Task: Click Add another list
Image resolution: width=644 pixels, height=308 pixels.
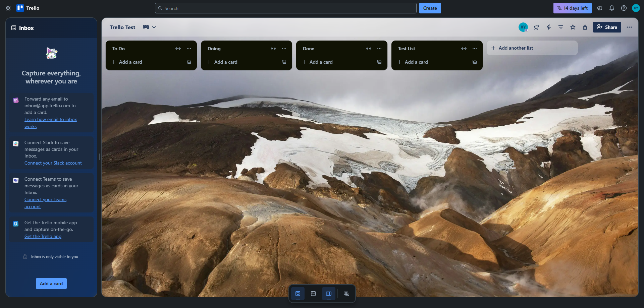Action: click(x=532, y=48)
